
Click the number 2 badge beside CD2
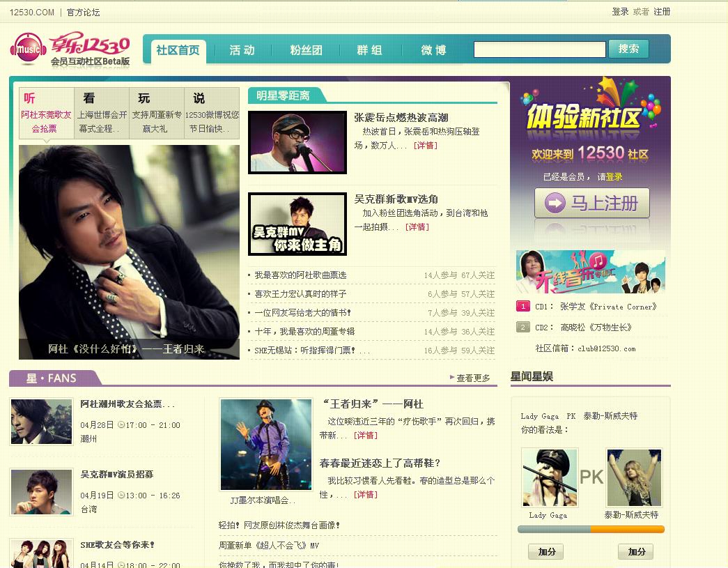point(522,328)
